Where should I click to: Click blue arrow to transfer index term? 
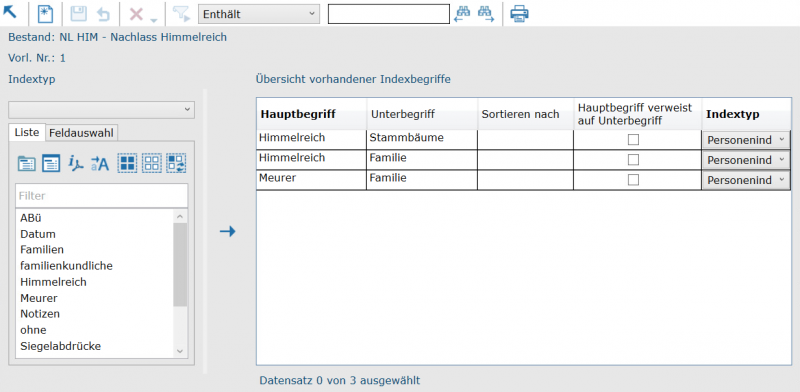[228, 232]
